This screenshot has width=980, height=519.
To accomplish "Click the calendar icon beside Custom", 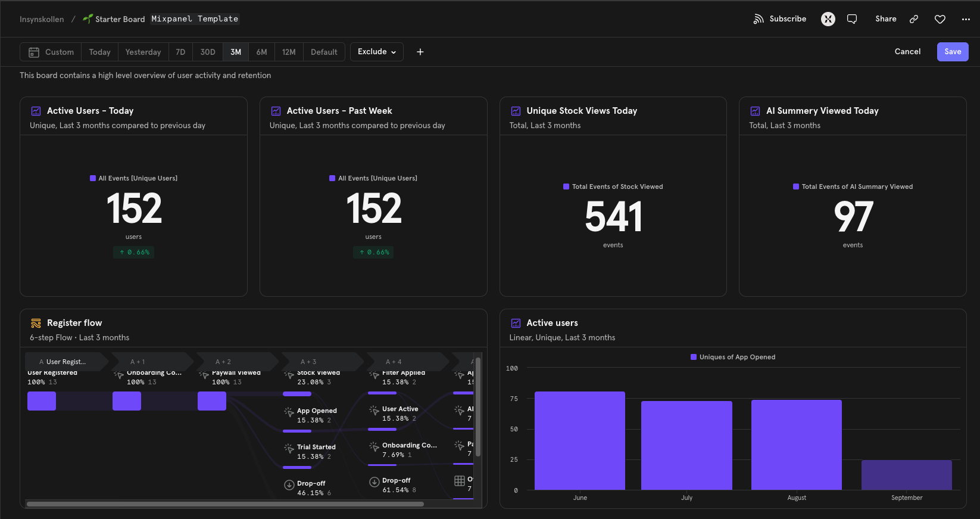I will pos(34,52).
